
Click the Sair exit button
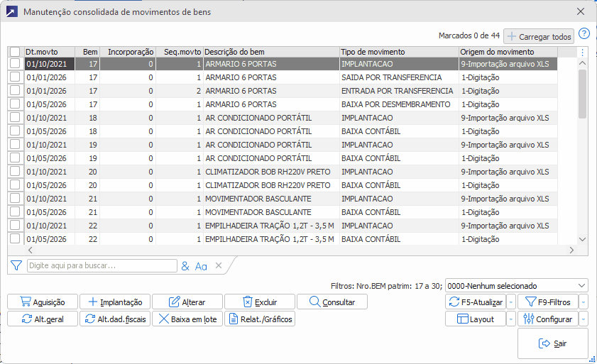click(553, 343)
